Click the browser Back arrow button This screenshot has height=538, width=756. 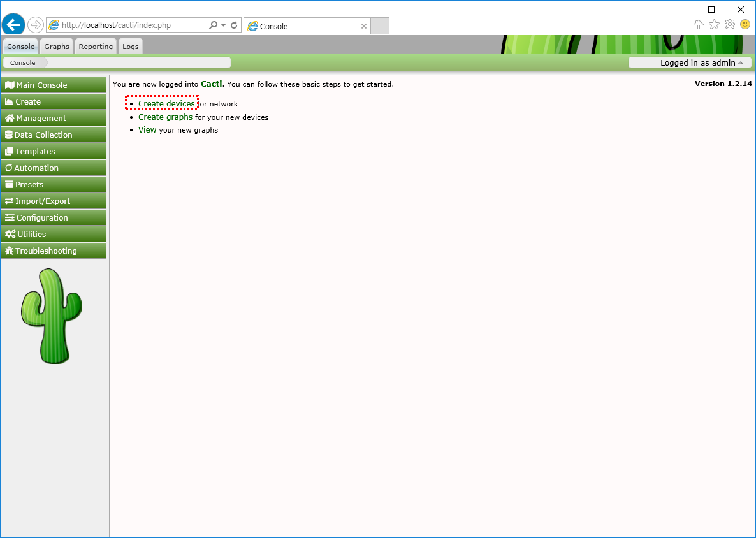13,25
